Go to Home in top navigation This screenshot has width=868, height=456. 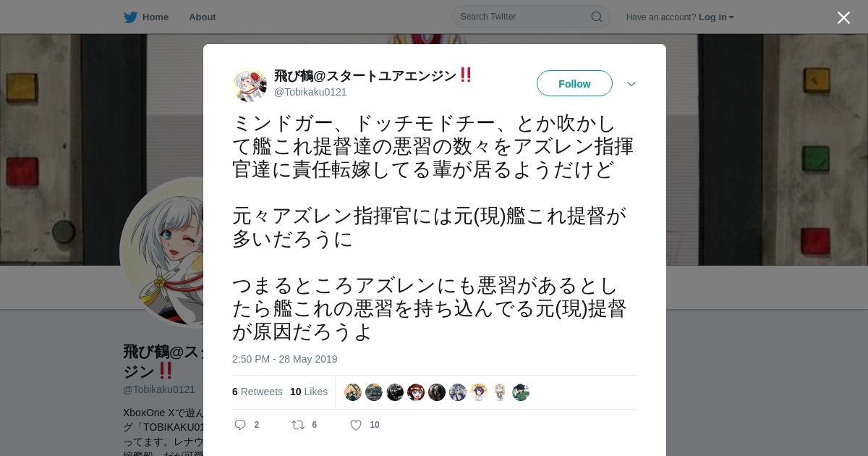(x=156, y=17)
